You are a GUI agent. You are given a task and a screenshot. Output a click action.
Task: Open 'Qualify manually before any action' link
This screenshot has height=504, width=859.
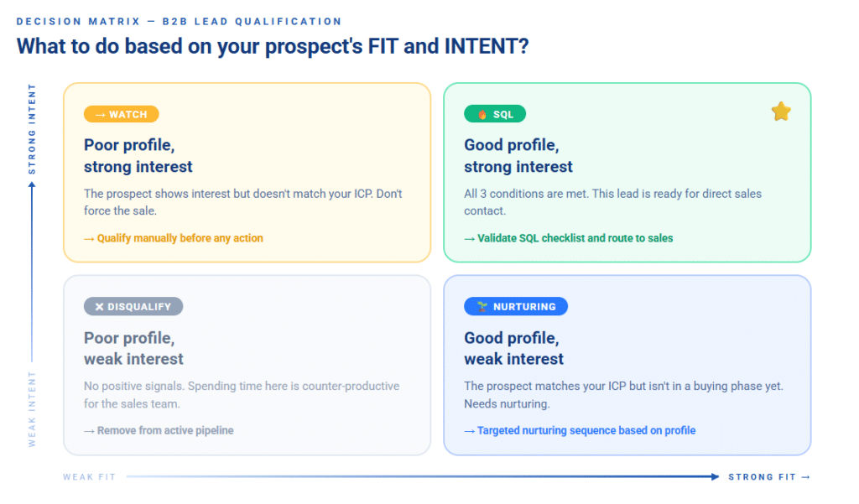pyautogui.click(x=174, y=238)
